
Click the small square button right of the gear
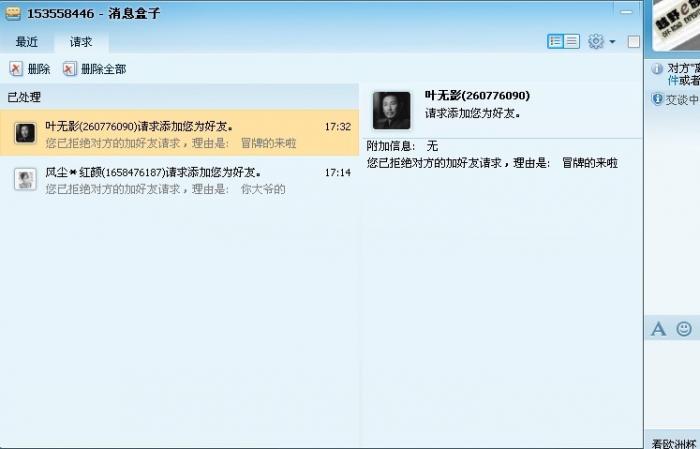pos(633,42)
